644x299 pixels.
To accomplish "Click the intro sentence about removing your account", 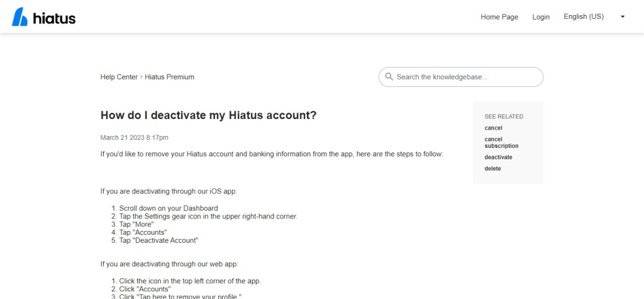I will pos(272,155).
